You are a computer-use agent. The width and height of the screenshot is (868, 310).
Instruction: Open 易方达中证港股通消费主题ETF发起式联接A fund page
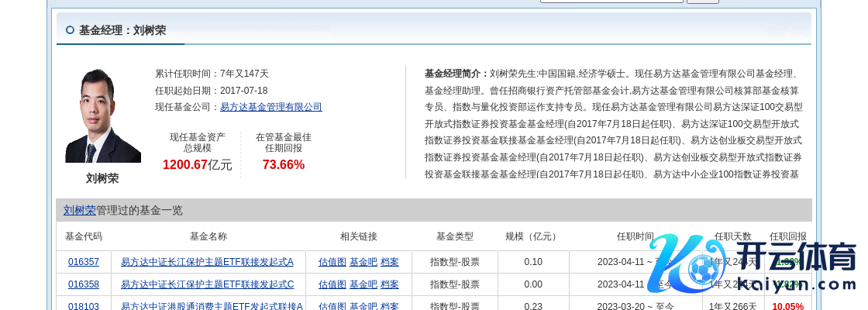(x=212, y=306)
